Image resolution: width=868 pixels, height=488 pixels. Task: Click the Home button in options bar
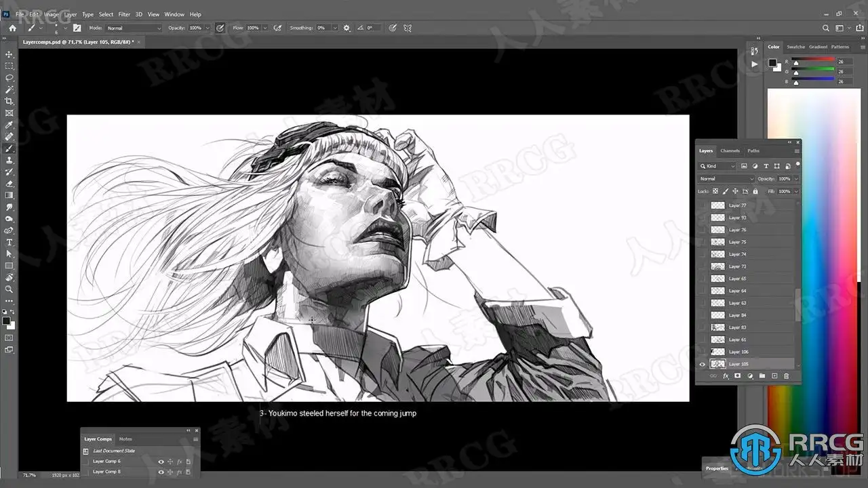[12, 28]
